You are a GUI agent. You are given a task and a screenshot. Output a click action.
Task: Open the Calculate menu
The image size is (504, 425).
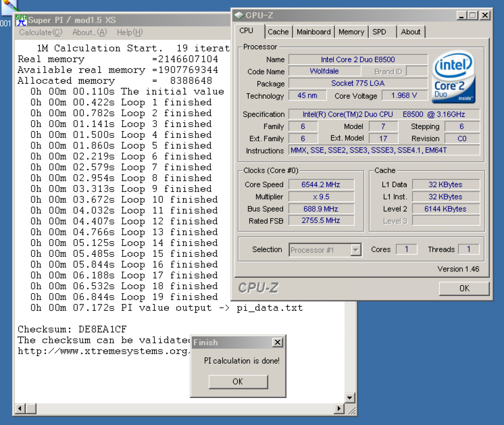tap(41, 32)
